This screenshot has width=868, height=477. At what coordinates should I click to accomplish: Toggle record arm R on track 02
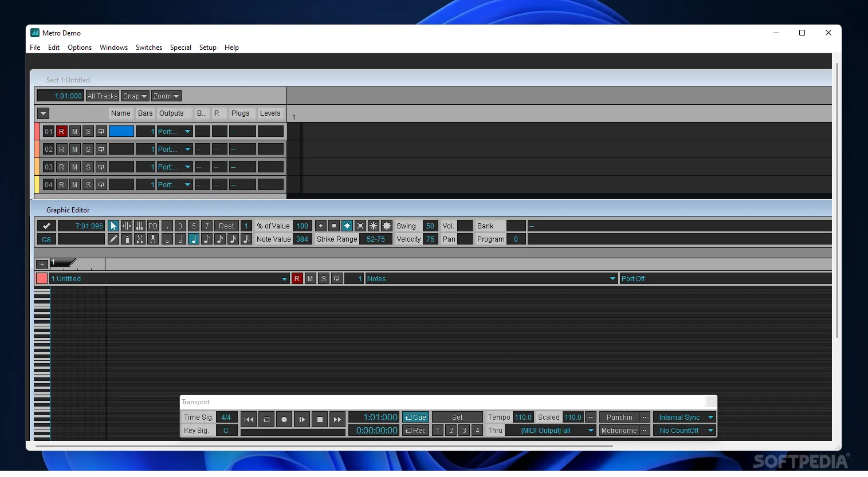(x=61, y=149)
